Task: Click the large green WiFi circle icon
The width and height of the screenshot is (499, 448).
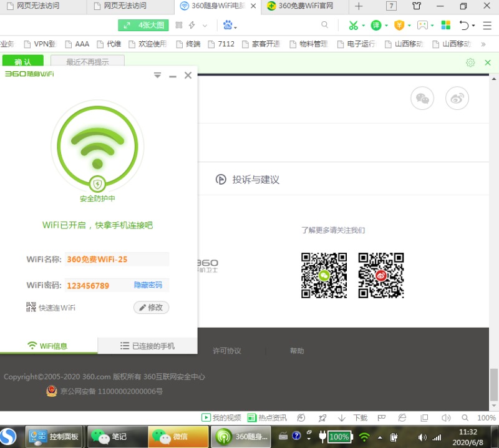Action: 97,145
